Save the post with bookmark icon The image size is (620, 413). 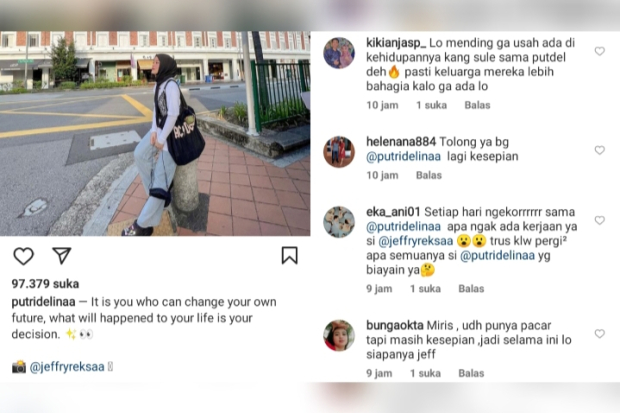(289, 255)
